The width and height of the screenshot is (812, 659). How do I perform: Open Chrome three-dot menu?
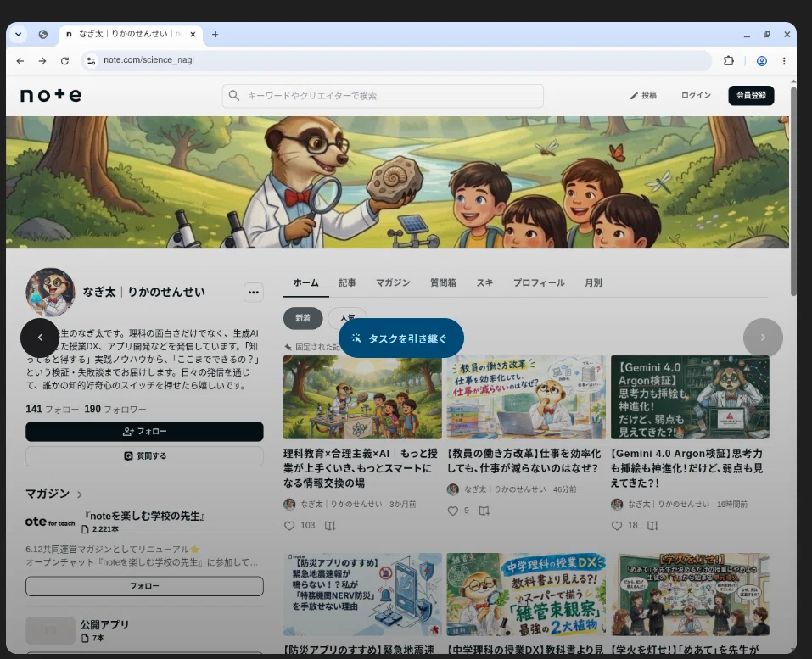(x=784, y=60)
